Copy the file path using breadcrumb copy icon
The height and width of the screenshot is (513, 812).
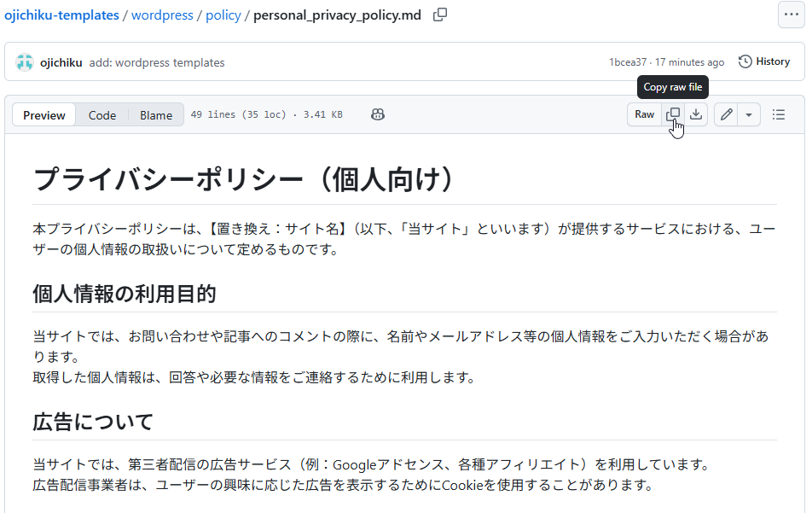[x=440, y=15]
